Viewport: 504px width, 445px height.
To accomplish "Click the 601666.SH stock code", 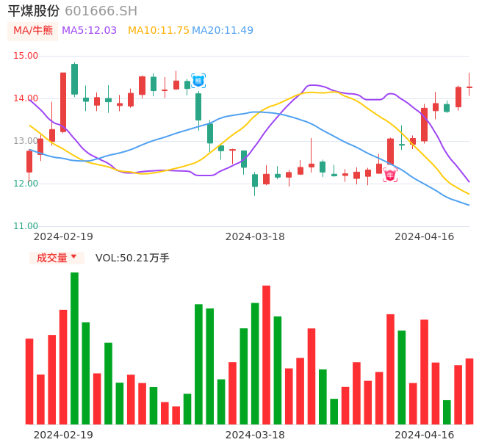I will coord(101,11).
